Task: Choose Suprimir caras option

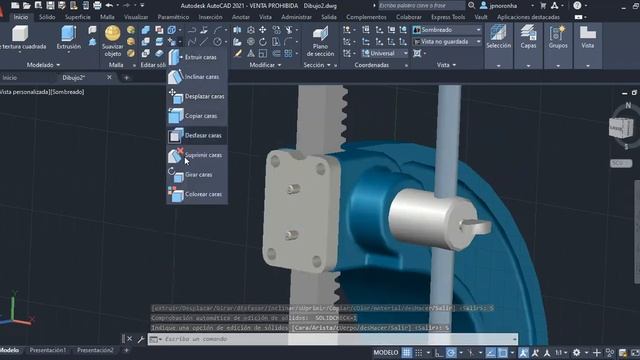Action: (197, 155)
